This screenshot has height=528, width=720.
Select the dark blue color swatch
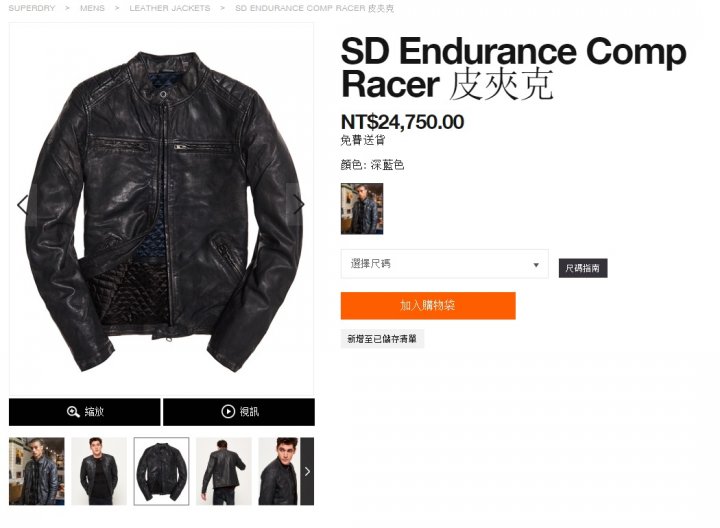point(362,209)
